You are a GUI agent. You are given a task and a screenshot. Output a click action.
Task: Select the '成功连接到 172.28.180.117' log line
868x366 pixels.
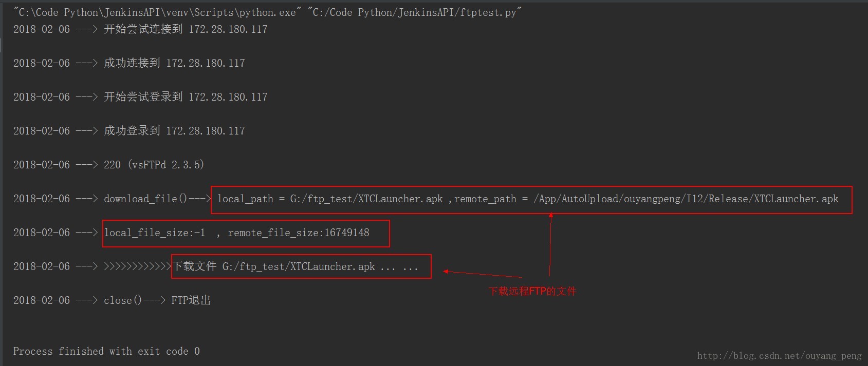click(174, 63)
